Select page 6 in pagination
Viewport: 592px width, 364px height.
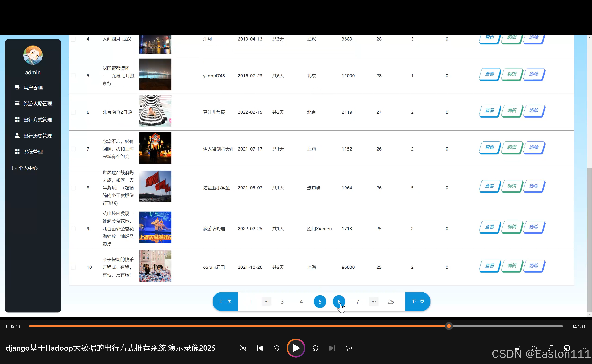point(339,302)
